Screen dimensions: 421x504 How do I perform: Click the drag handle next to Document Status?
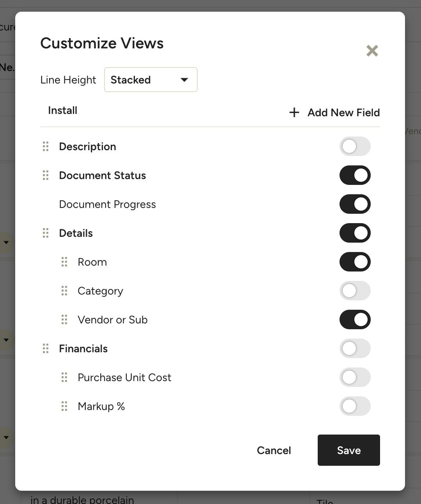(x=46, y=175)
